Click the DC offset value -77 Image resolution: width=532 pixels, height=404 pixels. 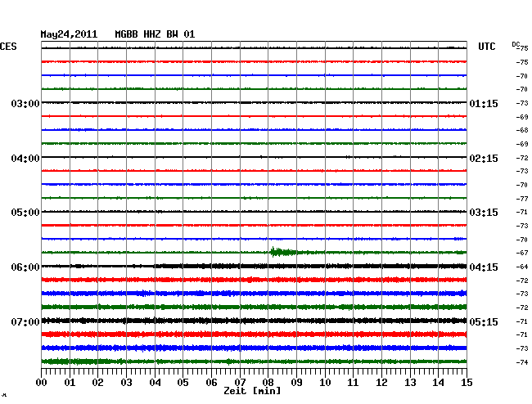tap(522, 199)
